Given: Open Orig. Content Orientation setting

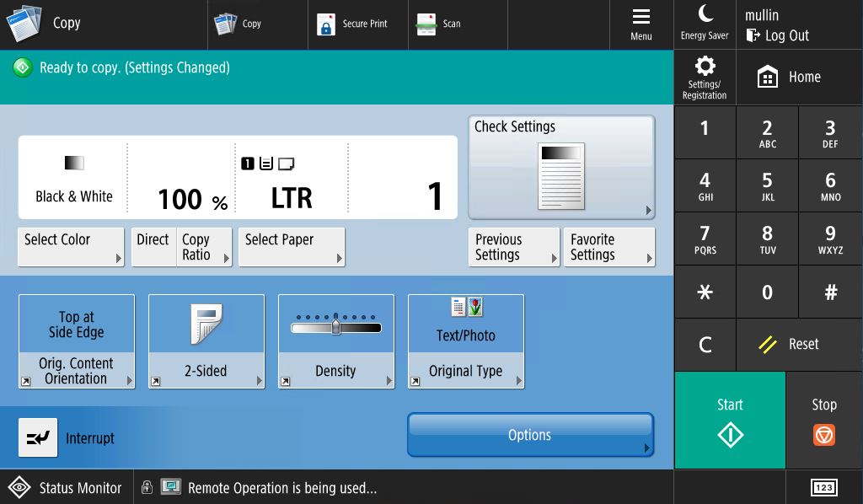Looking at the screenshot, I should click(77, 341).
